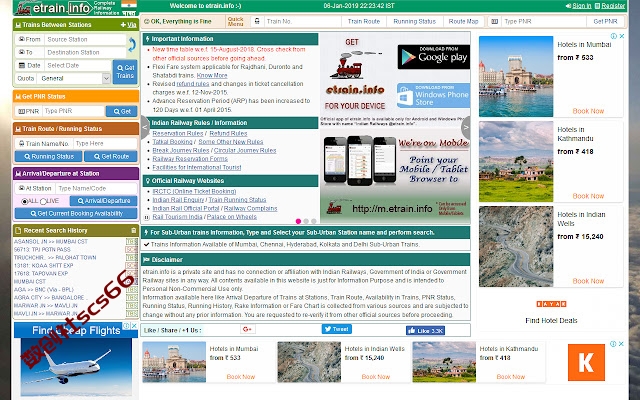Open the Select Date picker field
Viewport: 640px width, 400px height.
coord(78,65)
